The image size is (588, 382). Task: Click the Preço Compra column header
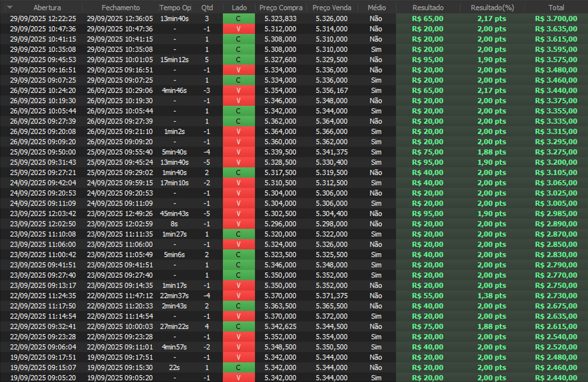point(280,8)
